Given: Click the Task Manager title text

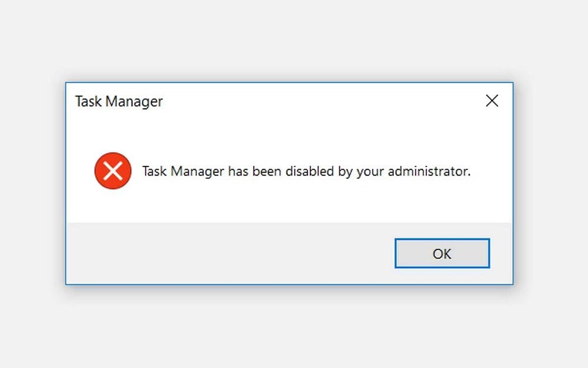Looking at the screenshot, I should pos(118,102).
